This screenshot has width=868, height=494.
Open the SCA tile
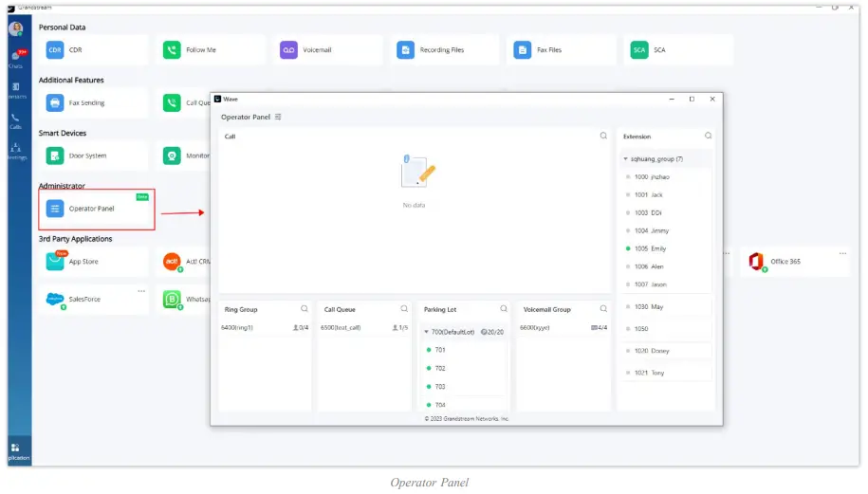coord(678,50)
